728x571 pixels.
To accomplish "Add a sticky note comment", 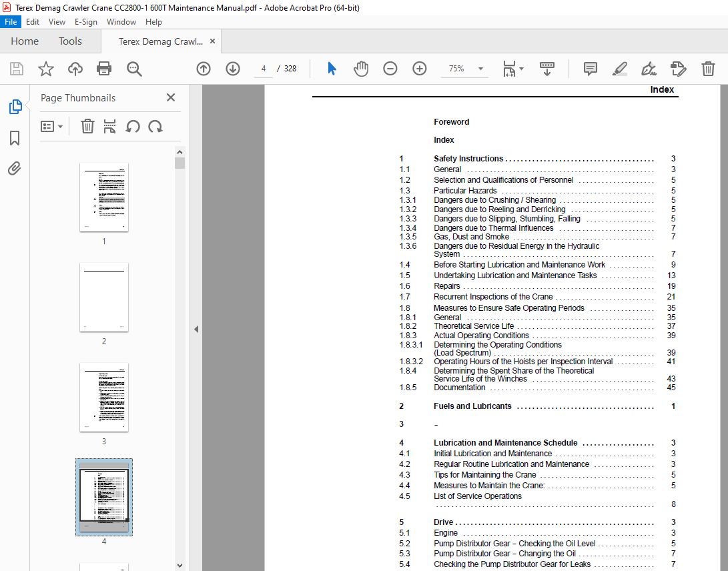I will [x=590, y=69].
